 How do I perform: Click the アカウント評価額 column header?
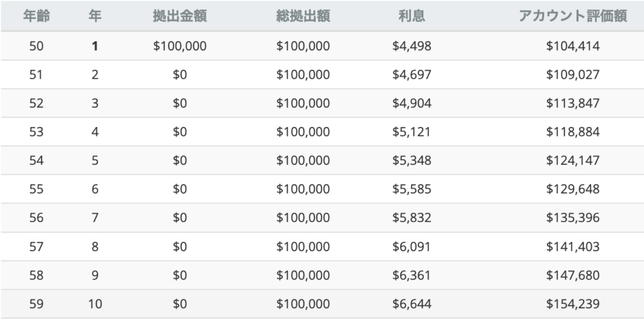click(x=572, y=16)
